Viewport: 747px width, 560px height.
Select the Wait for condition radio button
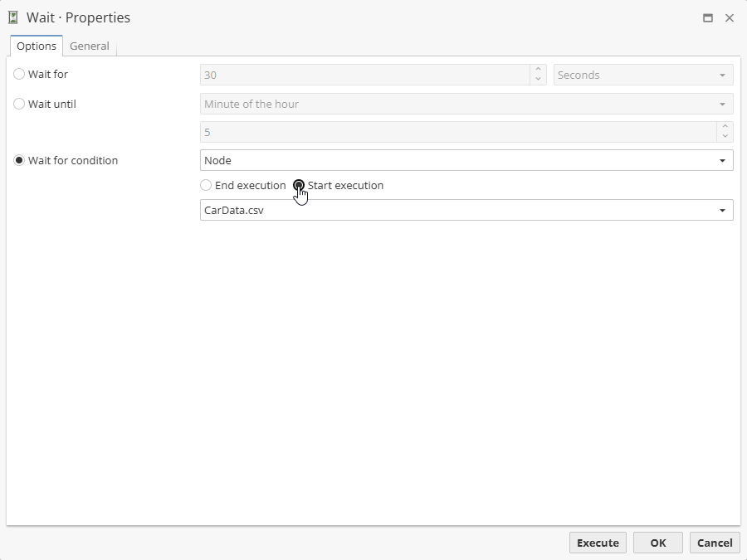(20, 161)
